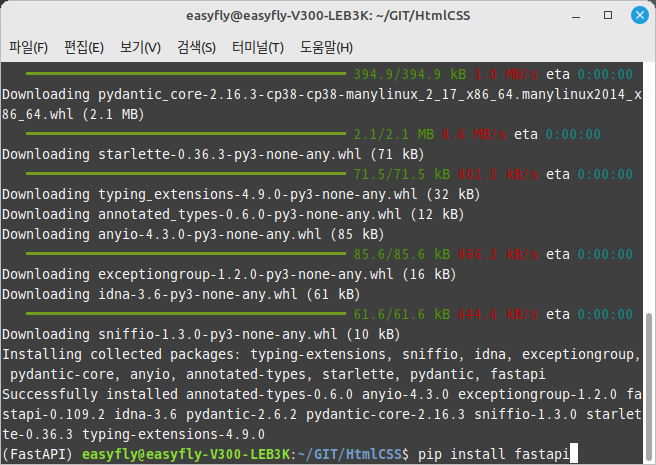Click the ~/GIT/HtmlCSS path in the prompt
The width and height of the screenshot is (656, 465).
point(350,454)
